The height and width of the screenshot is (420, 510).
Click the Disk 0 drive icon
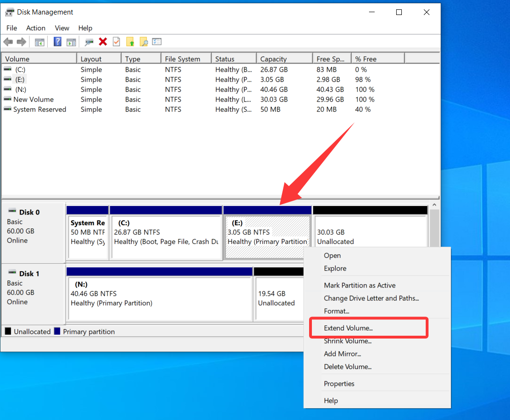click(x=12, y=211)
